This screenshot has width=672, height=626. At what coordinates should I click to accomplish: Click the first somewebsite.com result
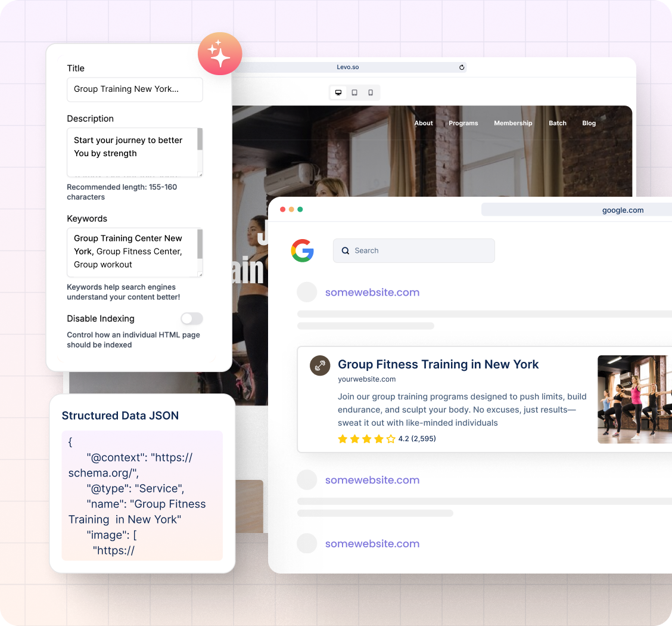pyautogui.click(x=372, y=292)
